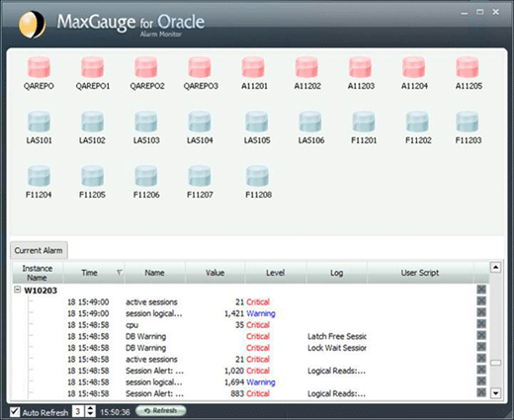514x420 pixels.
Task: Select the LAS105 database icon
Action: point(257,122)
